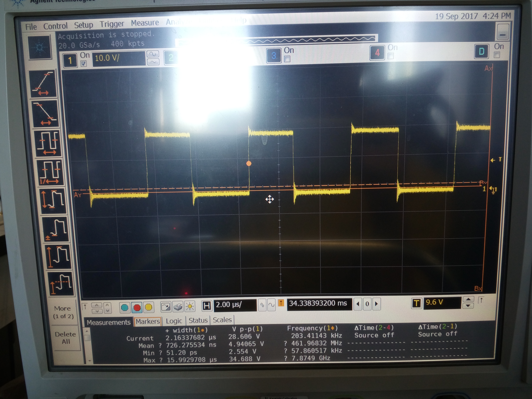The image size is (532, 399).
Task: Shift horizontal position right with arrow
Action: [x=376, y=304]
